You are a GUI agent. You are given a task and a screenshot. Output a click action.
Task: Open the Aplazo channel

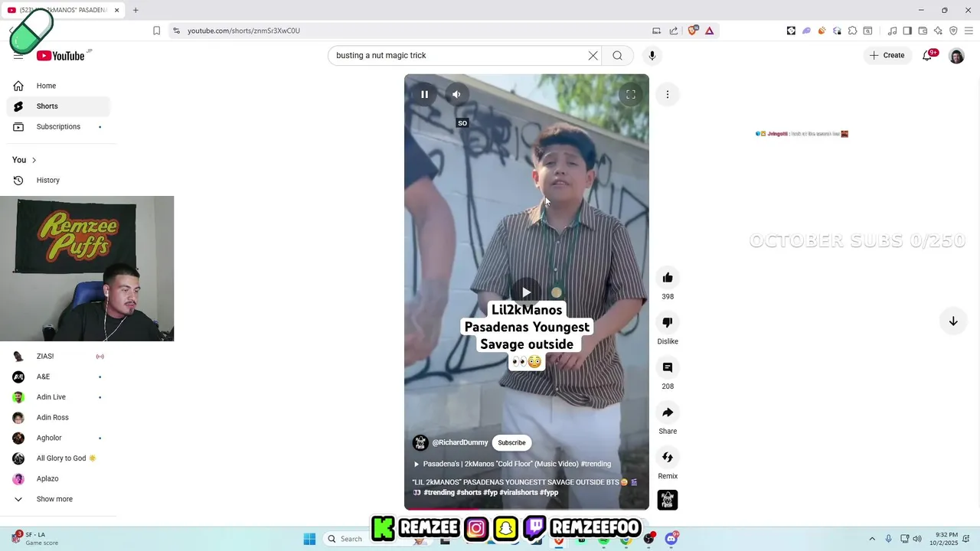point(58,478)
